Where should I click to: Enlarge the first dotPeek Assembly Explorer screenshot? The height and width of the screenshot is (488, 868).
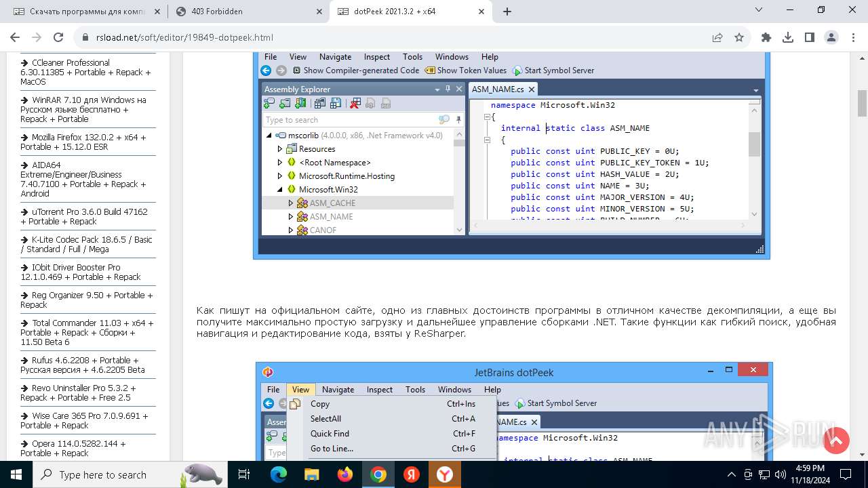(x=511, y=155)
